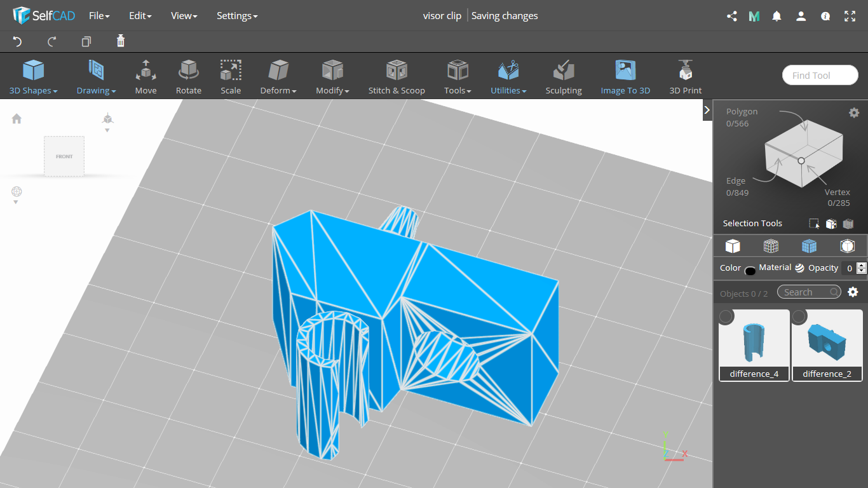Select the difference_4 object thumbnail

click(754, 345)
